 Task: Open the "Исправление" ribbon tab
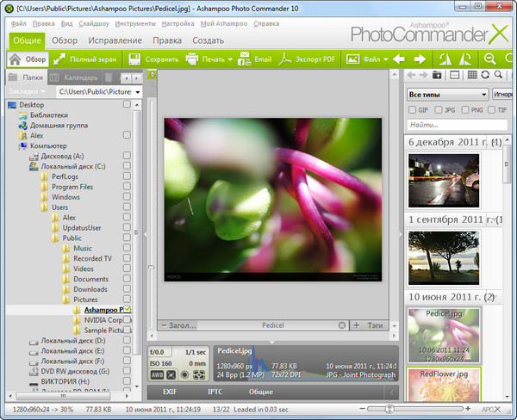click(115, 40)
